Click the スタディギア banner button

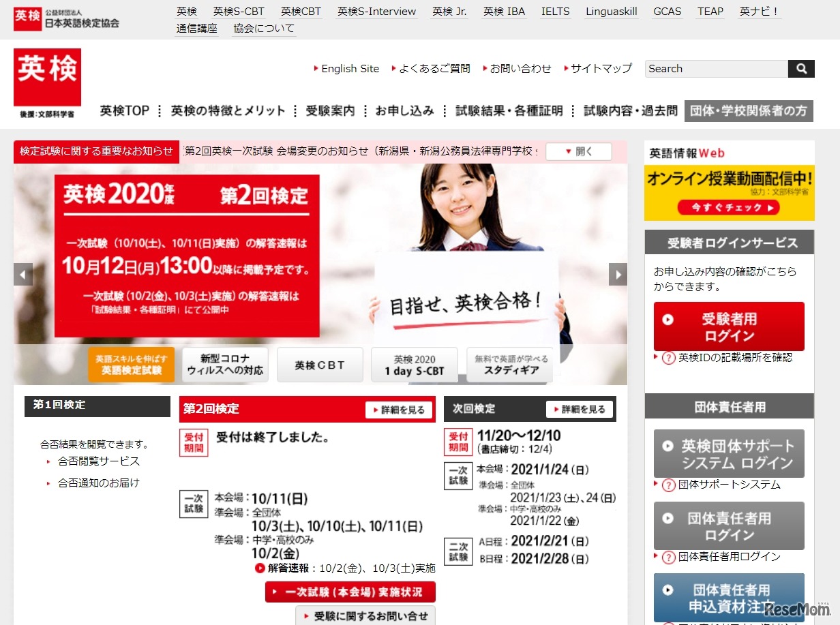coord(509,365)
